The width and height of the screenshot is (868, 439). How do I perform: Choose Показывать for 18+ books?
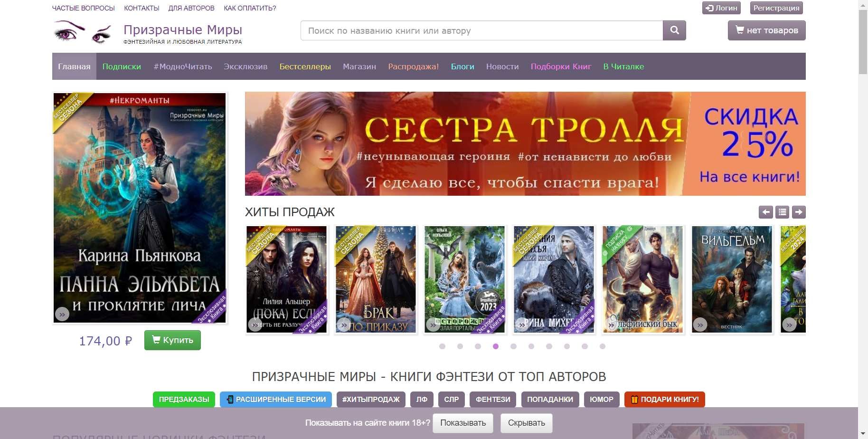pyautogui.click(x=462, y=423)
